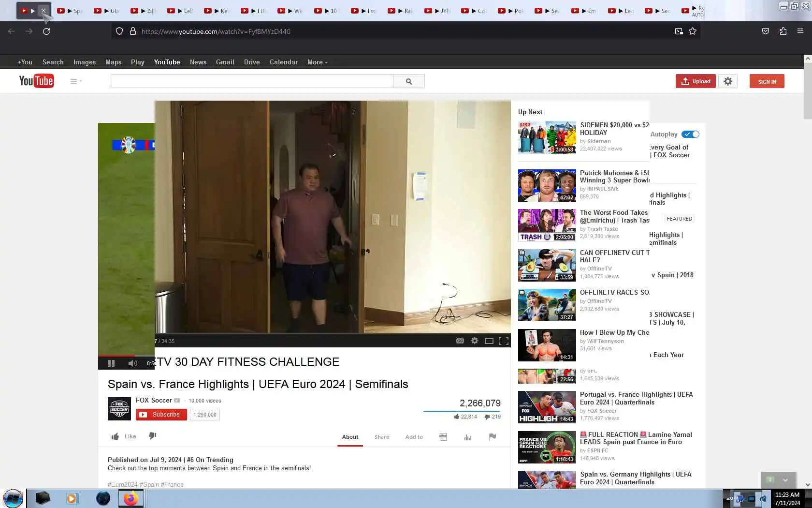Click the page scrollbar down arrow
The width and height of the screenshot is (812, 508).
click(808, 484)
